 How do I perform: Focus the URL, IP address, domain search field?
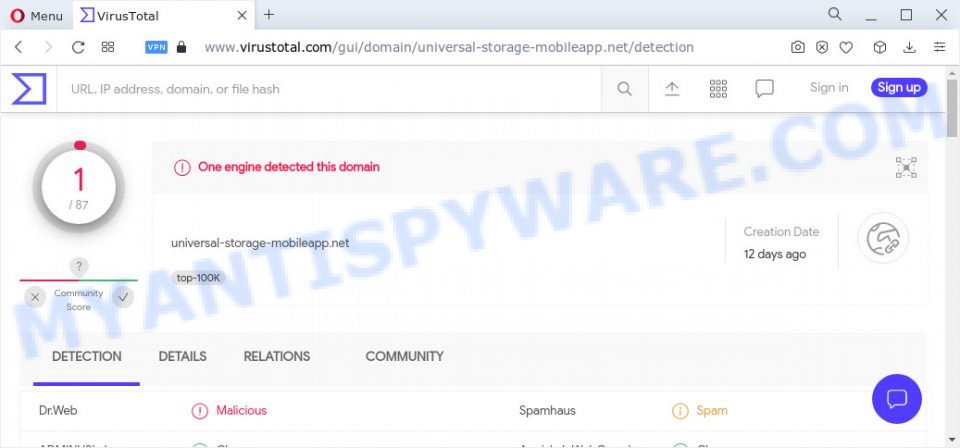pos(329,89)
